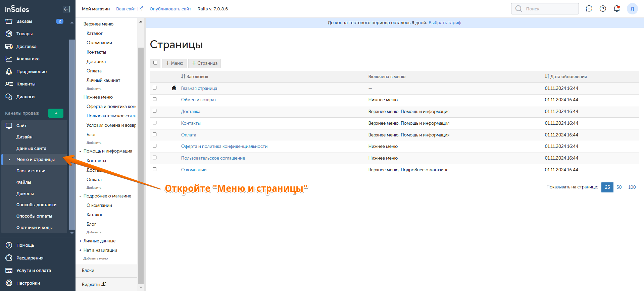Click the add Страница button
Screen dimensions: 644x291
coord(204,63)
